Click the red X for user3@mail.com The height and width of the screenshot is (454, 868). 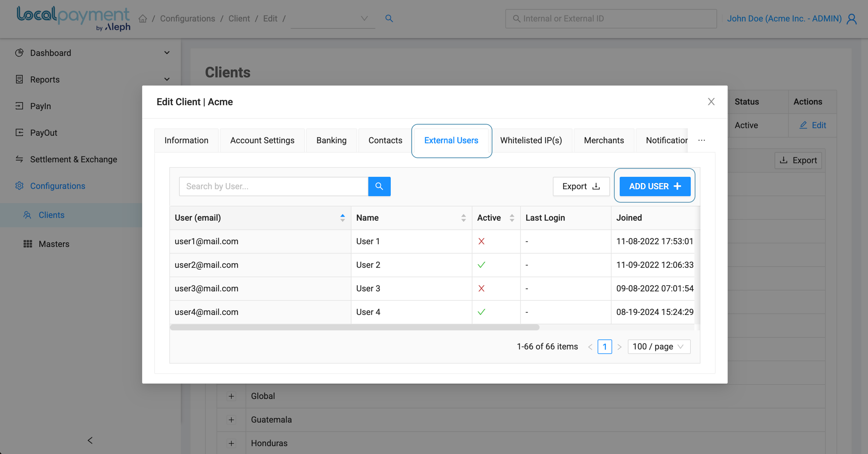coord(481,288)
